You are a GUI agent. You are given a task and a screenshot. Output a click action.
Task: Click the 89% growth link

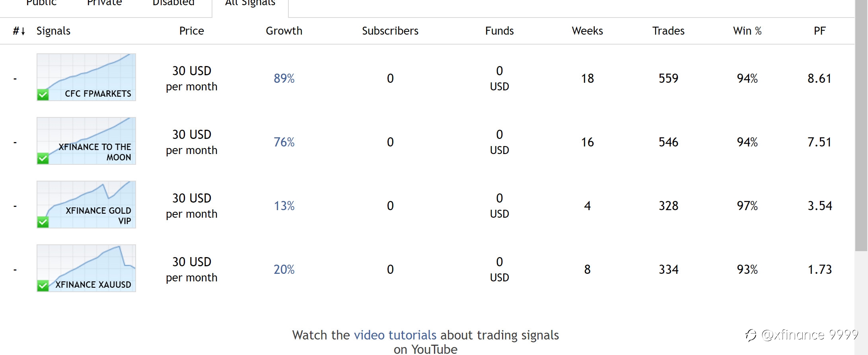click(284, 78)
